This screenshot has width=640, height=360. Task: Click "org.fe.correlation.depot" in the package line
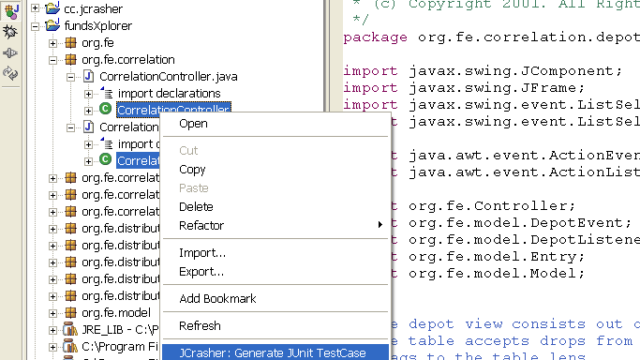click(529, 37)
